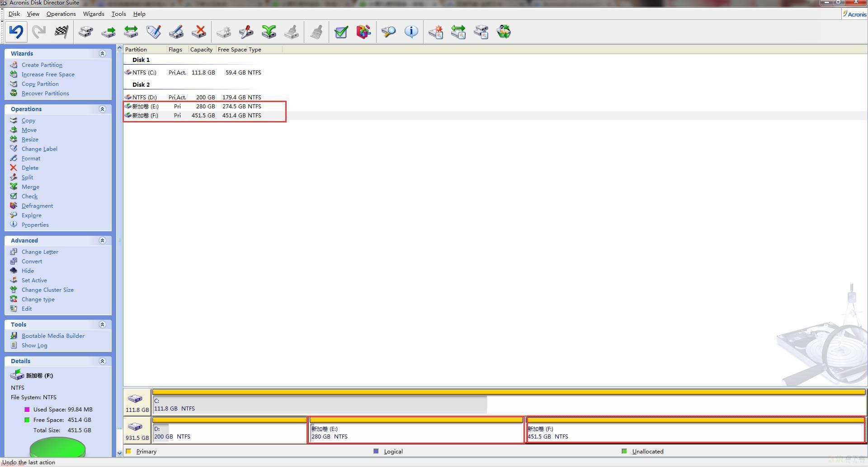Click the Copy partition toolbar icon
Image resolution: width=868 pixels, height=467 pixels.
pos(85,32)
